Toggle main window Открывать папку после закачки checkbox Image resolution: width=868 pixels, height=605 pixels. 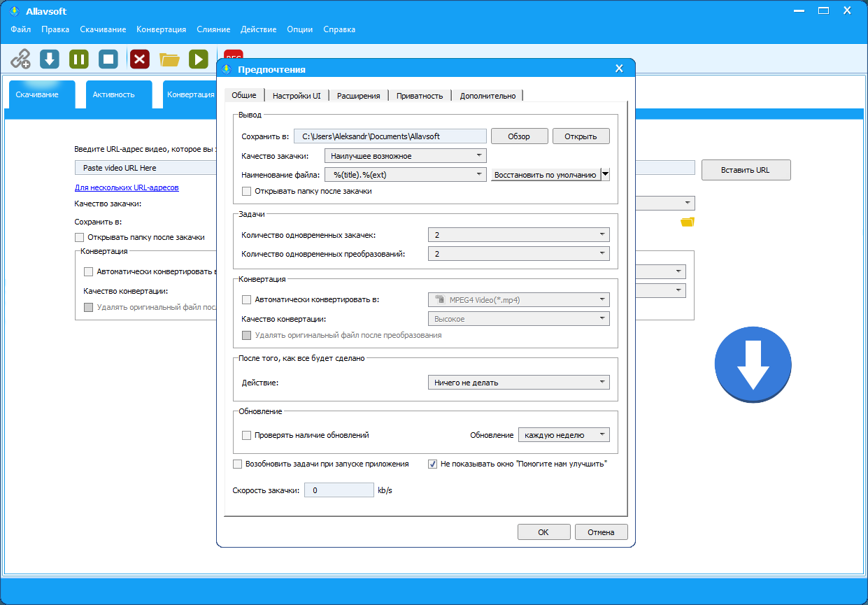pos(79,237)
